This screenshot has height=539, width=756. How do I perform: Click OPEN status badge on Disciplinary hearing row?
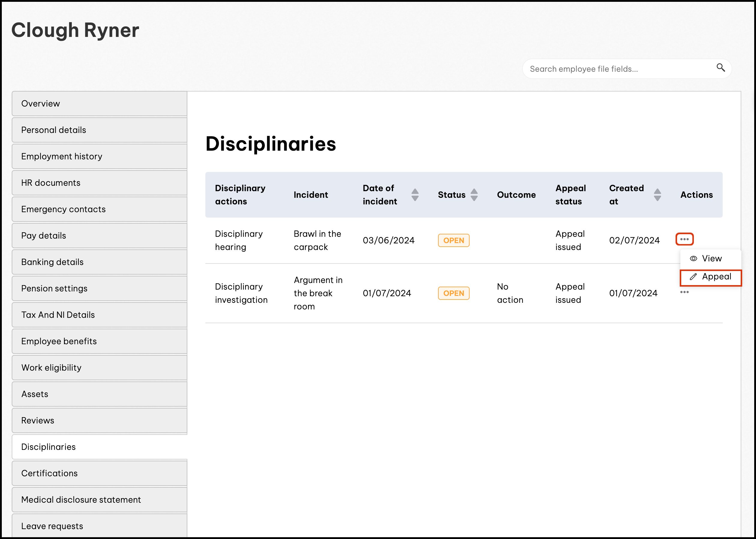(x=453, y=241)
